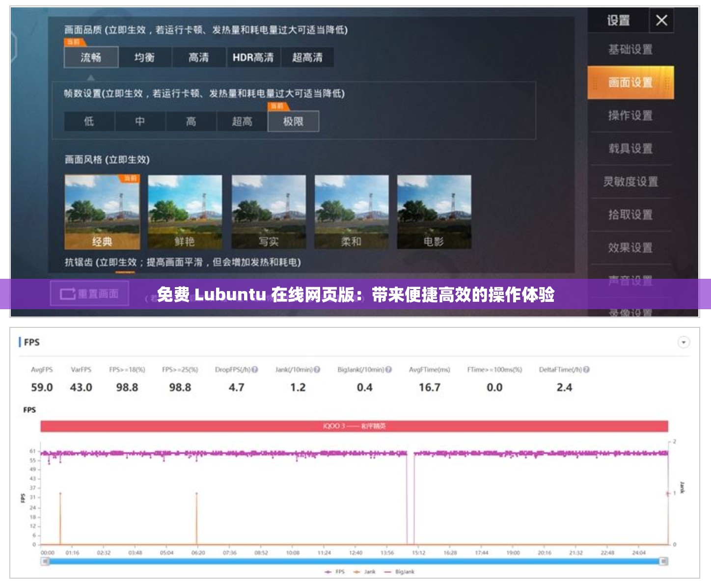
Task: Pick the 柔和 style thumbnail
Action: 352,212
